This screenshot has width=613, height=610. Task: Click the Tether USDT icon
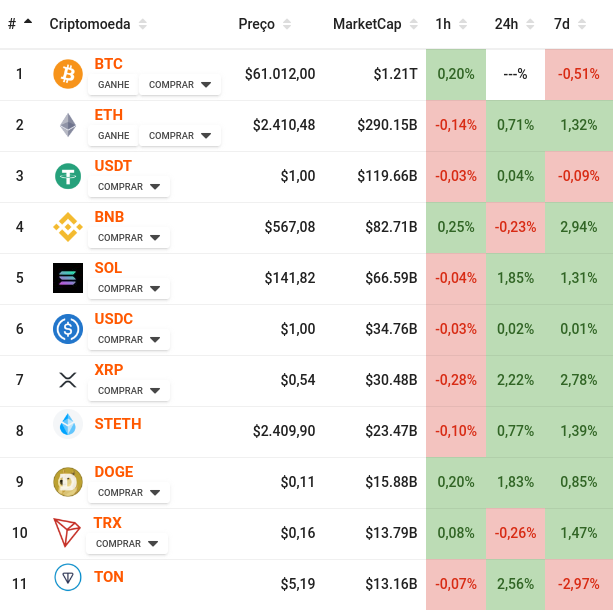[x=68, y=176]
